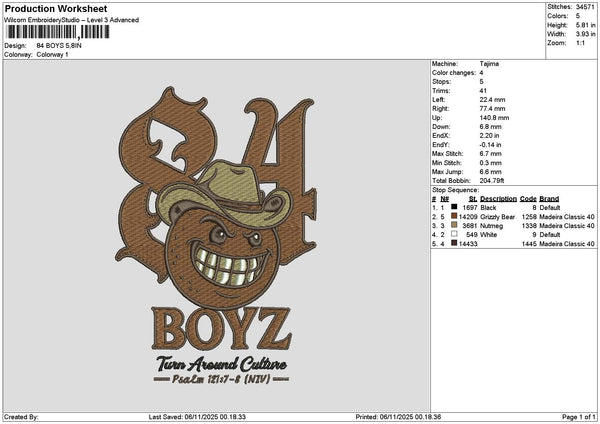
Task: Click the Max Jump value '6.6 mm'
Action: (x=491, y=172)
